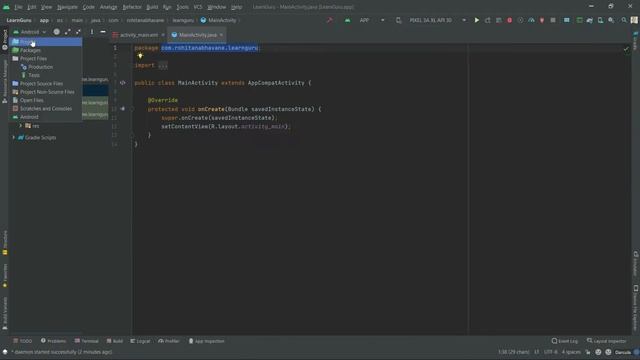
Task: Expand the folded import block
Action: 163,65
